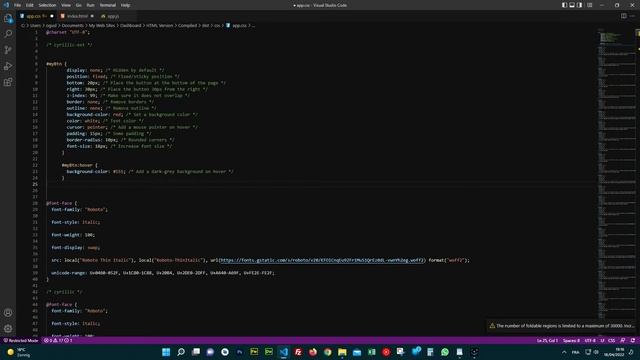Click unsaved dot on app.css tab
The width and height of the screenshot is (640, 360).
click(52, 16)
